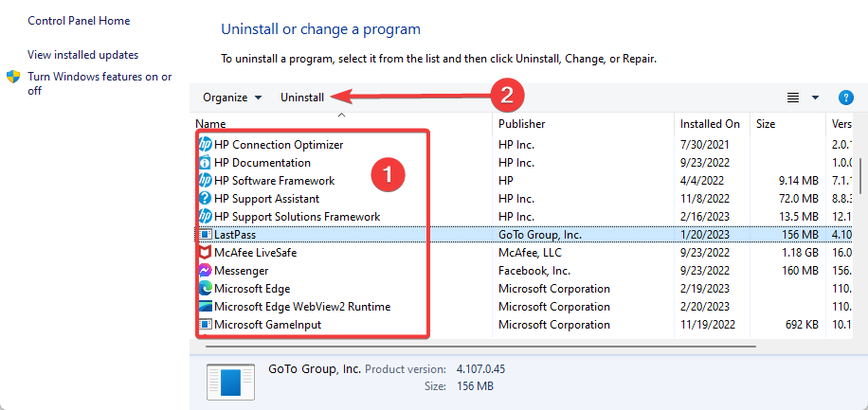Click the McAfee LiveSafe shield icon
Screen dimensions: 868x410
tap(205, 253)
